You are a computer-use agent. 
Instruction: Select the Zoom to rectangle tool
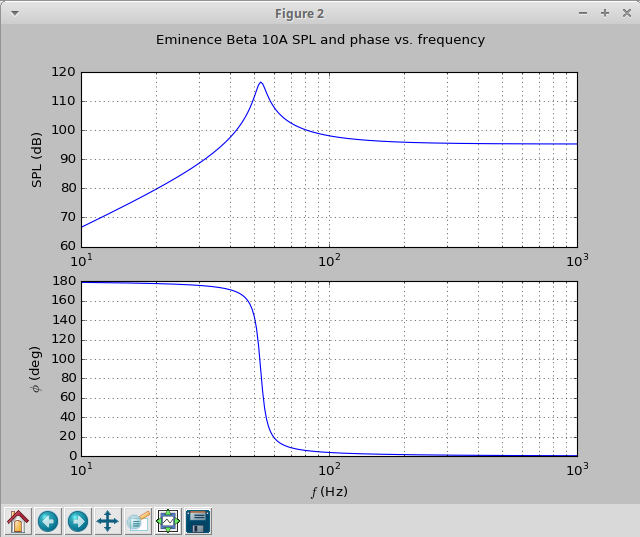tap(138, 521)
